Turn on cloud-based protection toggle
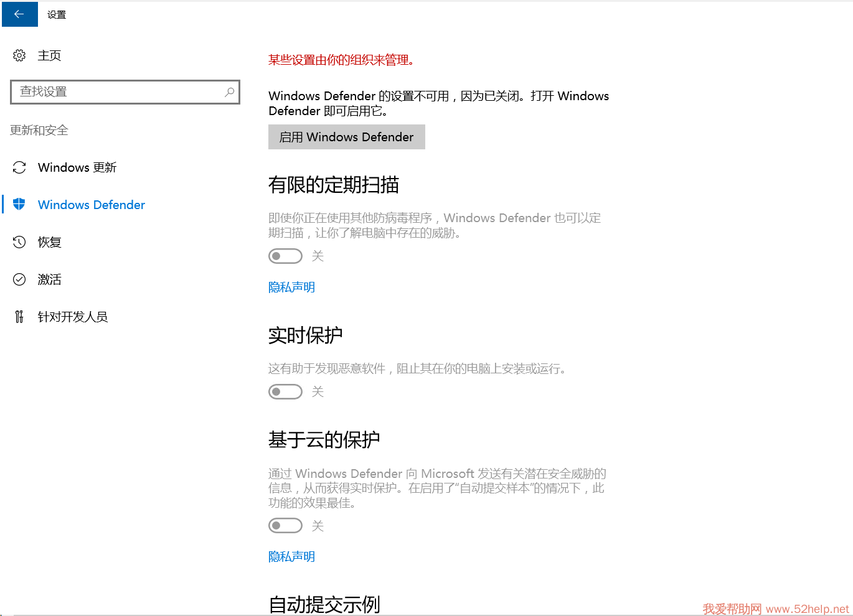Screen dimensions: 853x616 [x=285, y=526]
